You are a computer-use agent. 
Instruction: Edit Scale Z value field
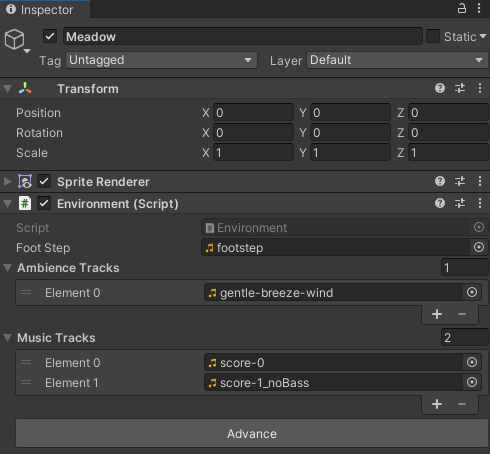[x=449, y=152]
